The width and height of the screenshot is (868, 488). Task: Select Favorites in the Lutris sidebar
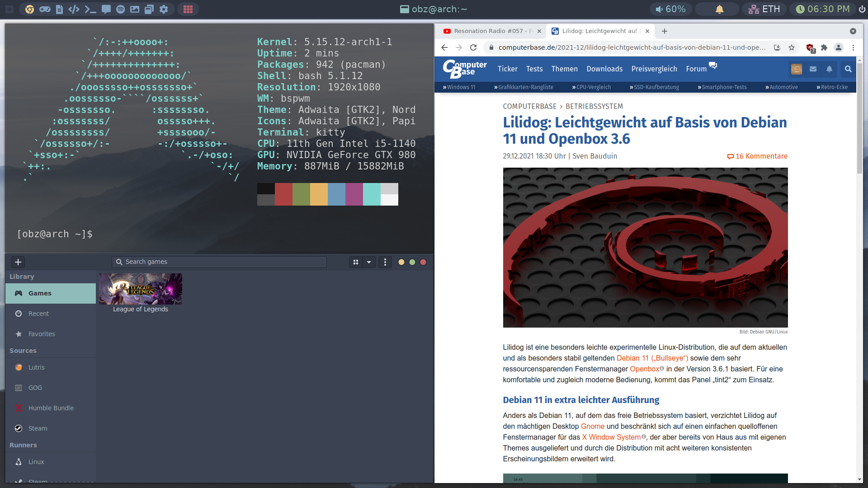[51, 334]
